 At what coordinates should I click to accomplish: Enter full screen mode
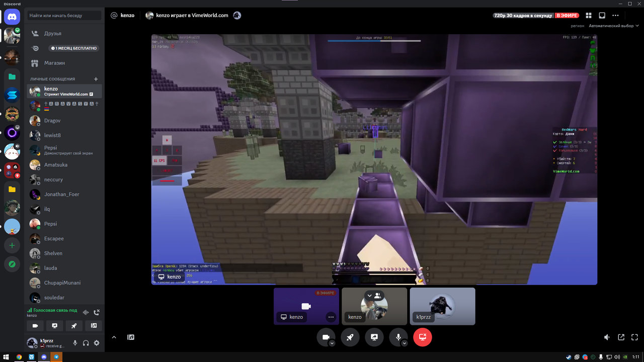click(x=635, y=337)
